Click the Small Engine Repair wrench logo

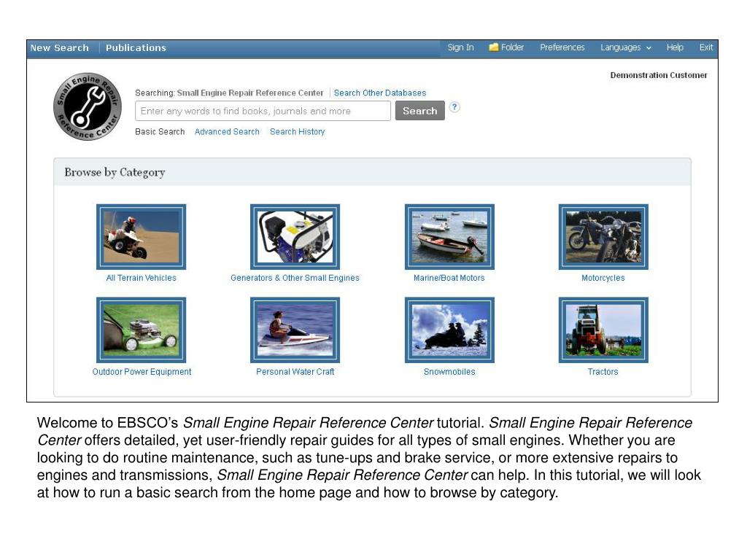tap(88, 106)
